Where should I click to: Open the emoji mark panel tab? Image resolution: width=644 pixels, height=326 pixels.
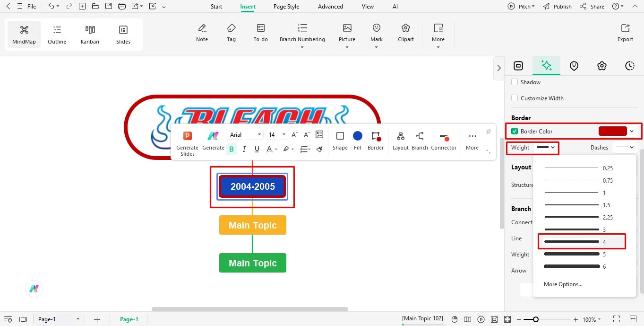click(x=574, y=66)
